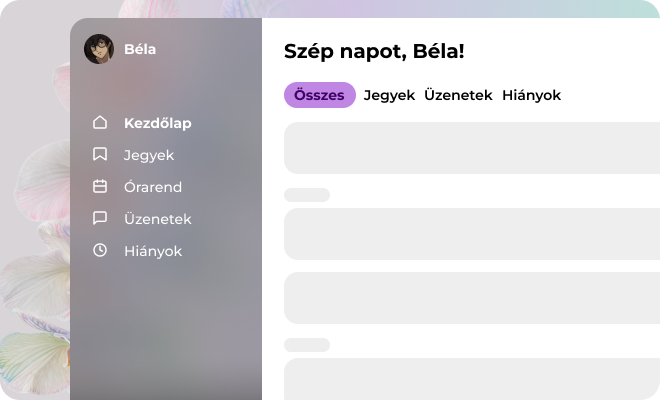The height and width of the screenshot is (400, 660).
Task: Click the Béla username in the sidebar header
Action: [140, 49]
